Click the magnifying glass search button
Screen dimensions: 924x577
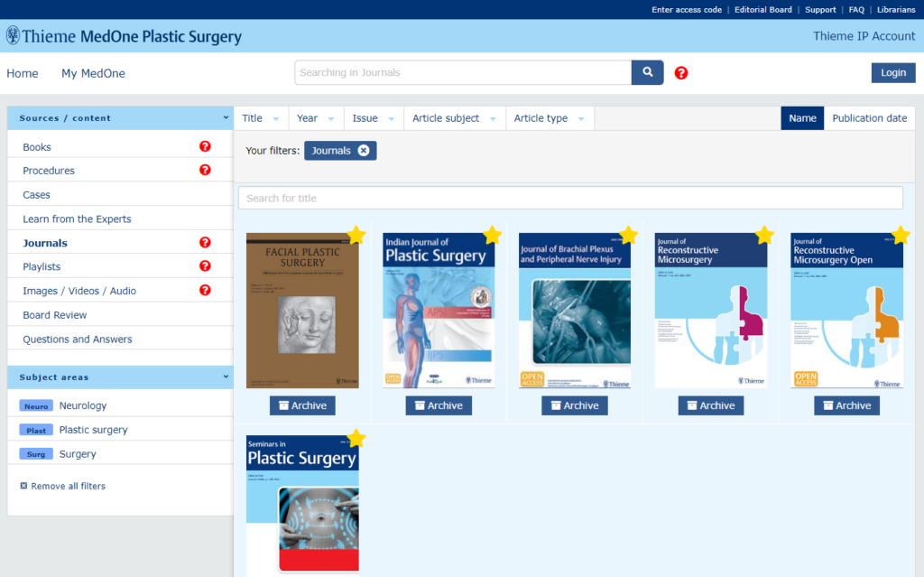pyautogui.click(x=647, y=72)
